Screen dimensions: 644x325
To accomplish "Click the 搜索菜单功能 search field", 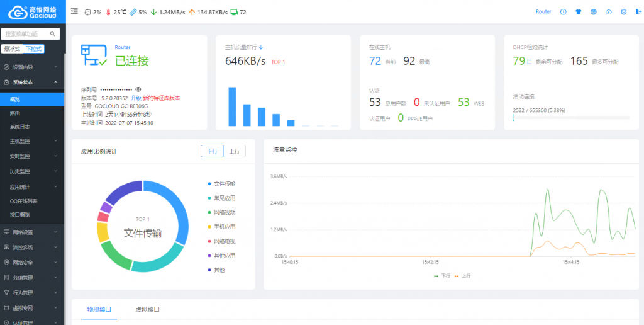I will coord(26,34).
